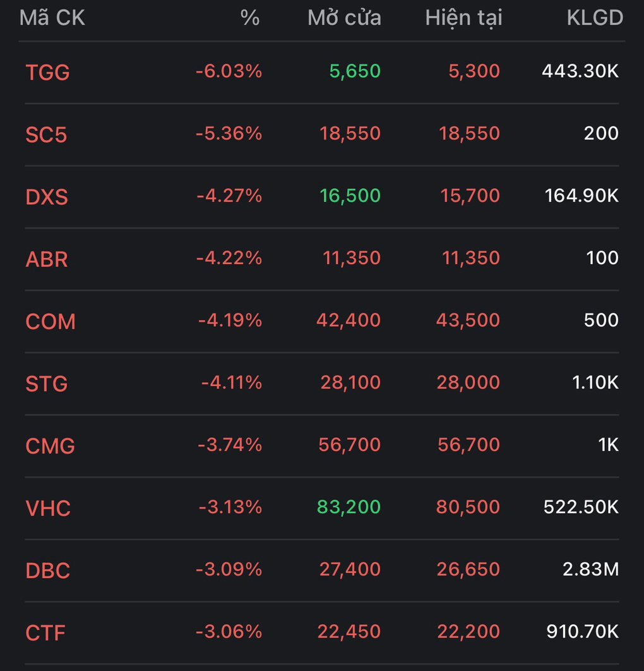Sort by KLGD volume column header
Viewport: 644px width, 671px height.
pyautogui.click(x=595, y=18)
